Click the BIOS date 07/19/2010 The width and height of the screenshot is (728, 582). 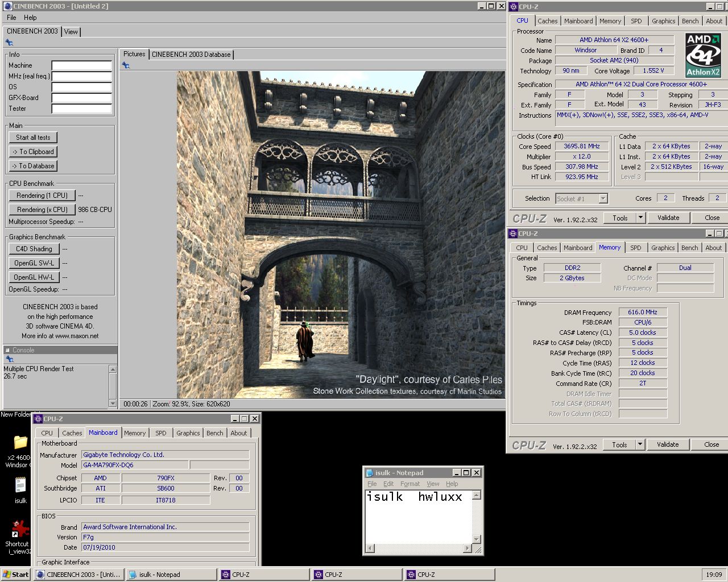99,547
